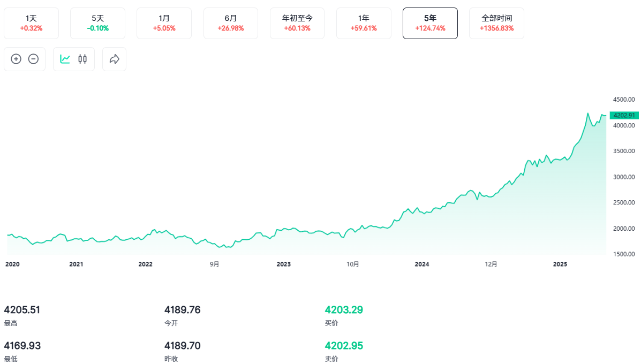Image resolution: width=641 pixels, height=364 pixels.
Task: Select the 5天 time range
Action: click(97, 23)
